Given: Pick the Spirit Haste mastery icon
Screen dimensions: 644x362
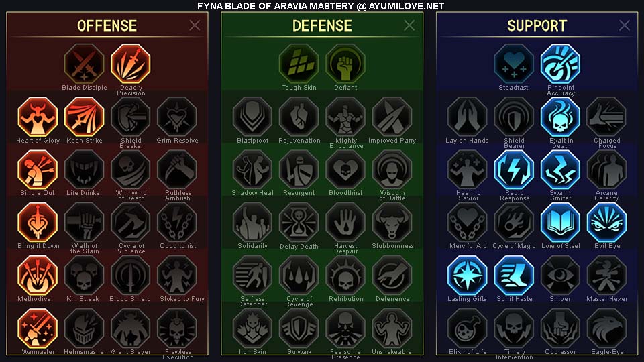Looking at the screenshot, I should pos(514,276).
